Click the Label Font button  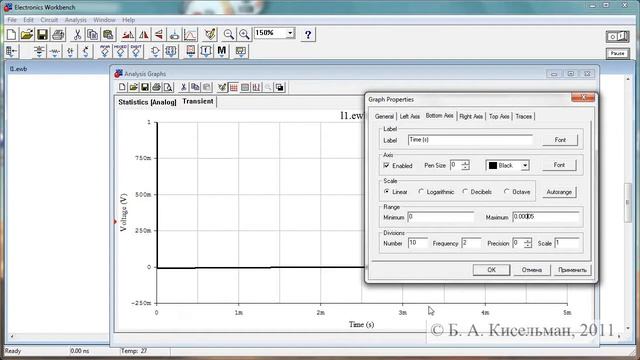point(560,140)
